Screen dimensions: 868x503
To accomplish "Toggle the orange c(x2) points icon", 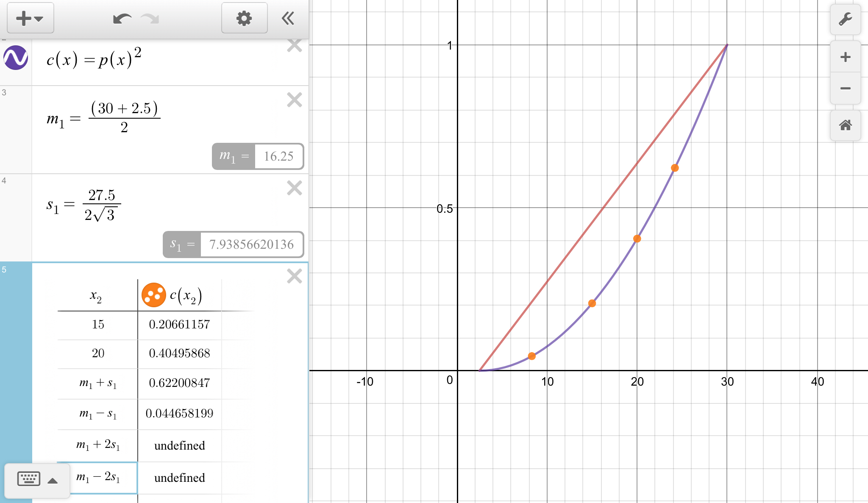I will click(153, 295).
